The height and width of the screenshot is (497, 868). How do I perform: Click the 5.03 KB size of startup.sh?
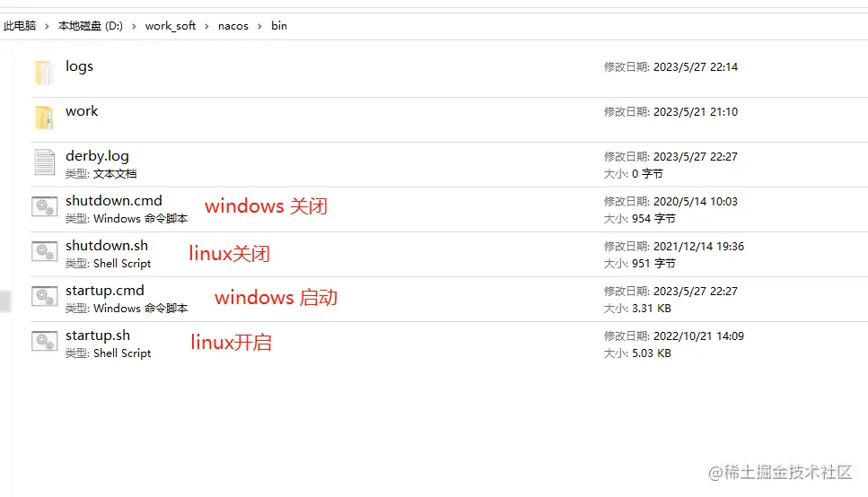tap(652, 353)
